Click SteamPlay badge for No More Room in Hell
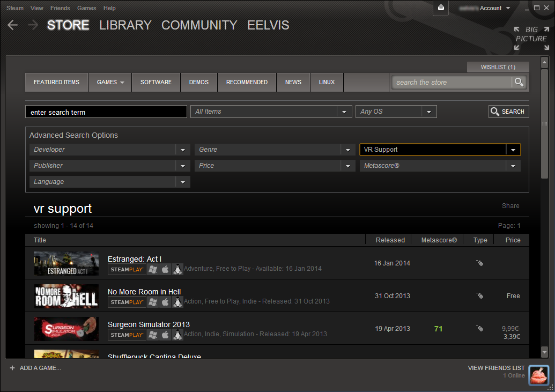Viewport: 555px width, 392px height. pos(127,302)
